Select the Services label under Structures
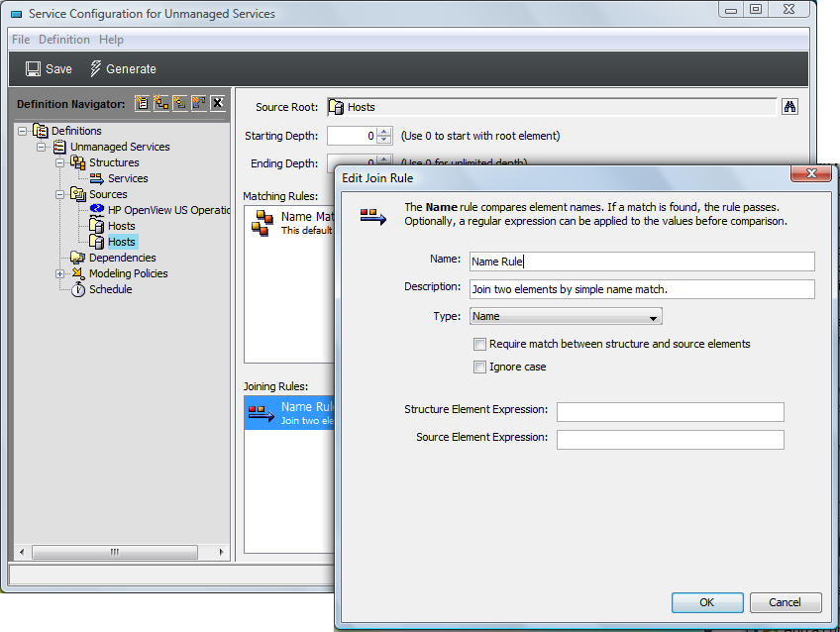Image resolution: width=840 pixels, height=632 pixels. pos(128,178)
